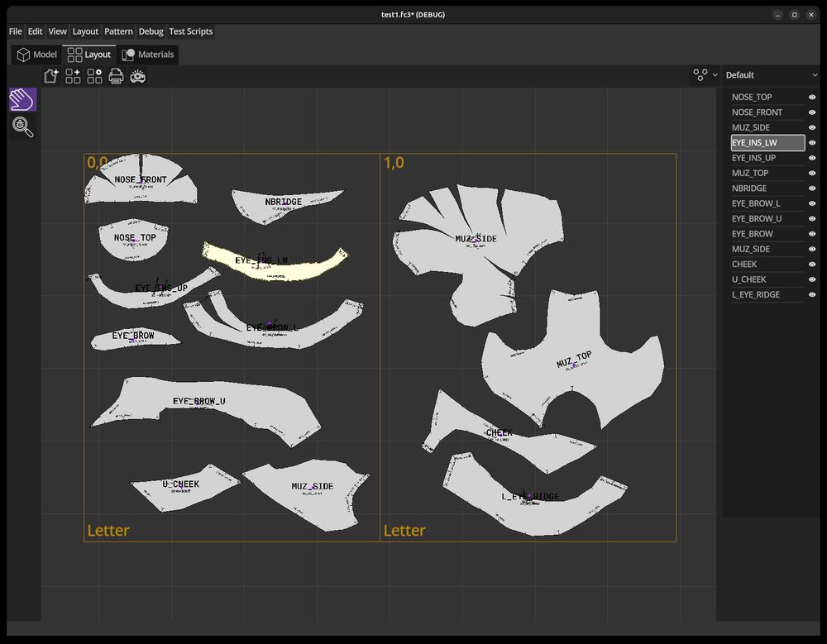Click the NOSE_TOP pattern piece on canvas
Screen dimensions: 827x644
133,240
